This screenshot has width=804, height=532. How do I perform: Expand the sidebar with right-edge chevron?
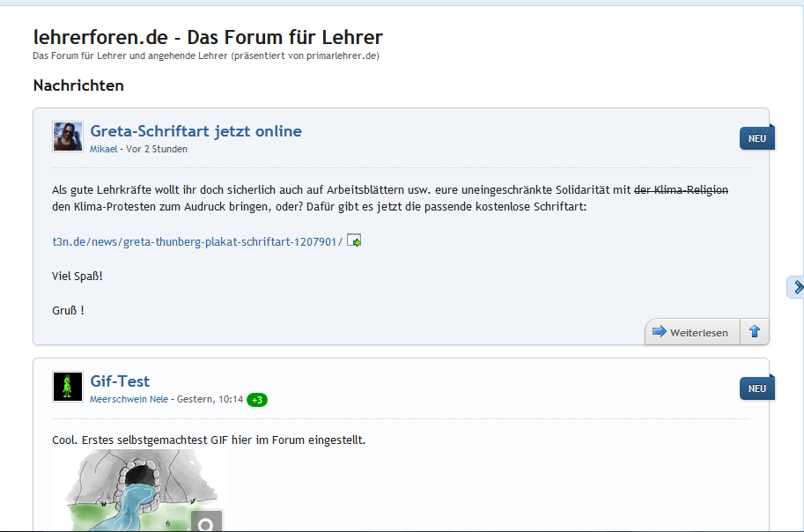click(x=797, y=286)
